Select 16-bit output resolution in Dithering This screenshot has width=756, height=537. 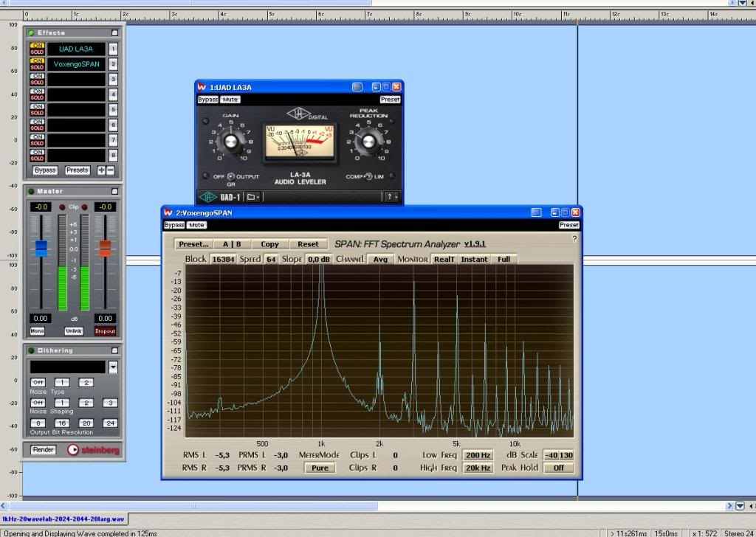62,423
